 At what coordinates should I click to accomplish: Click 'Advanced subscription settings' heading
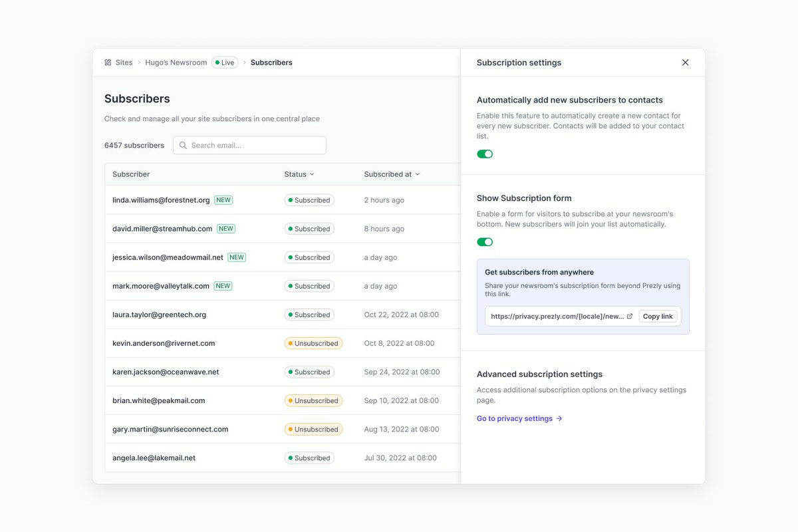(x=539, y=374)
